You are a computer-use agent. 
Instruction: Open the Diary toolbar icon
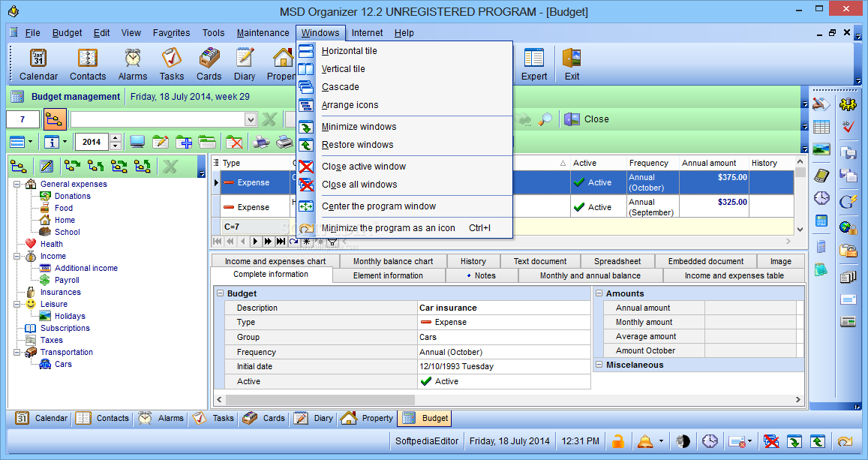(244, 65)
